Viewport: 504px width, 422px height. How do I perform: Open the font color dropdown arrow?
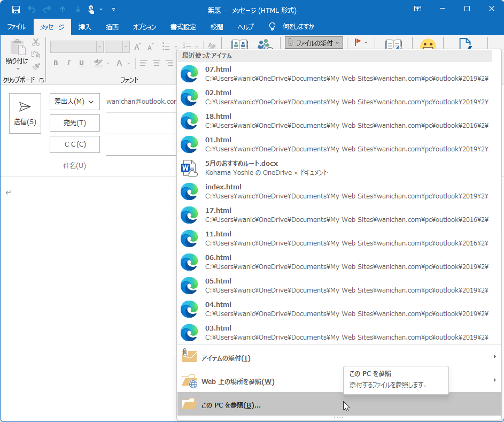[129, 63]
